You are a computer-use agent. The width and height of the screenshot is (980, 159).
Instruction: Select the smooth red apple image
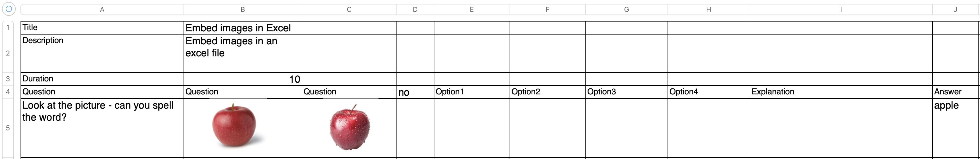tap(234, 125)
